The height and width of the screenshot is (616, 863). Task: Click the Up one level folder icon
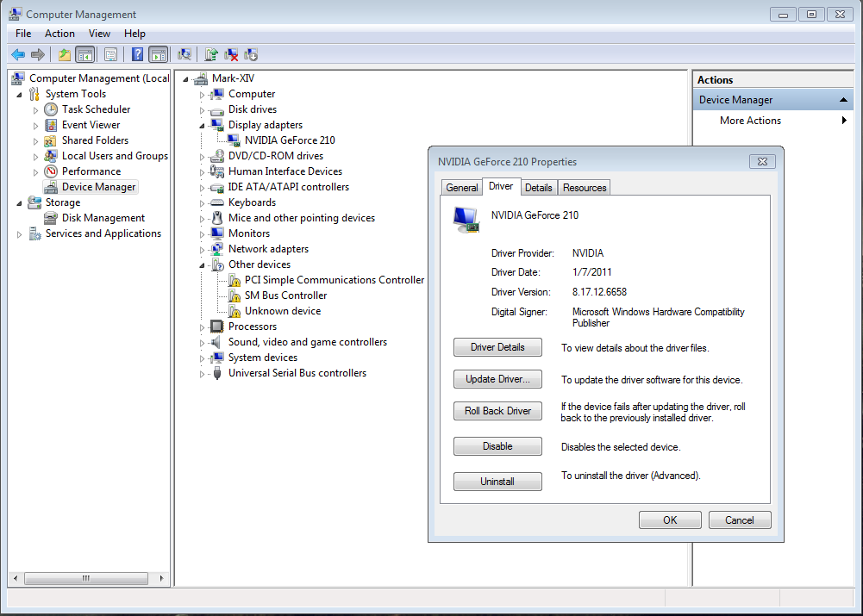[65, 54]
